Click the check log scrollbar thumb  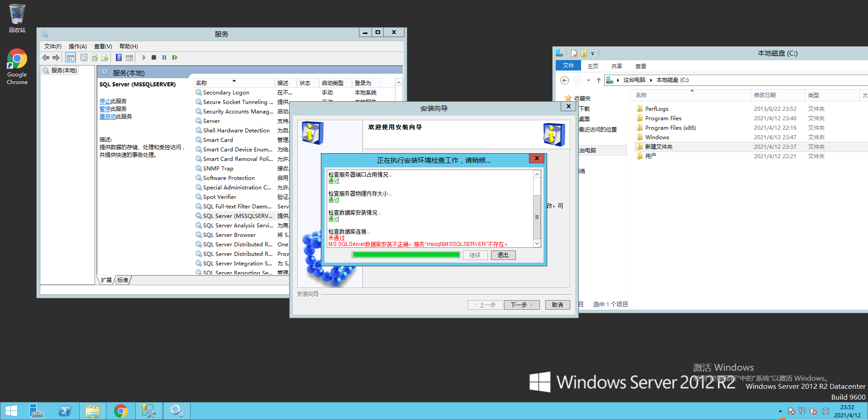(537, 217)
